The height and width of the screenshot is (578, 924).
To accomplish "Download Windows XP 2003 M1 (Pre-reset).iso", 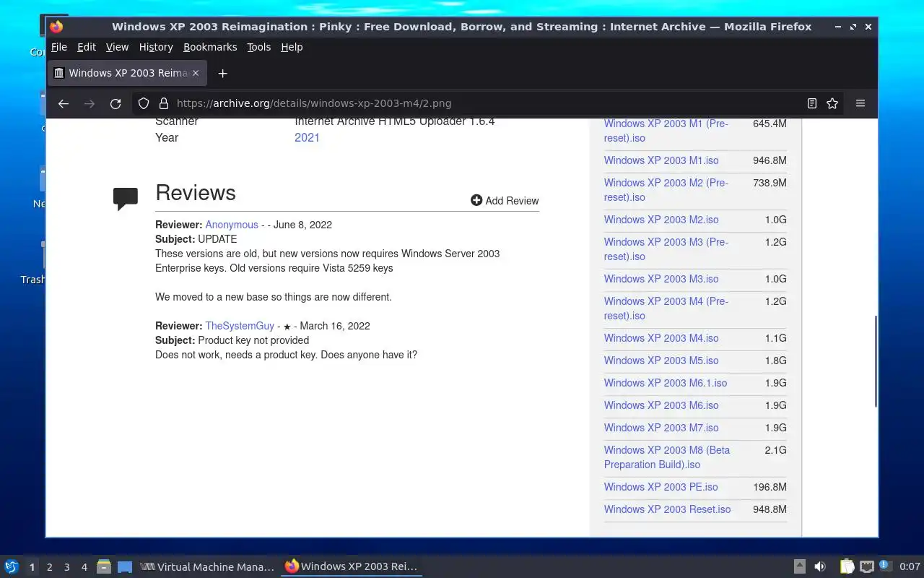I will [x=666, y=131].
